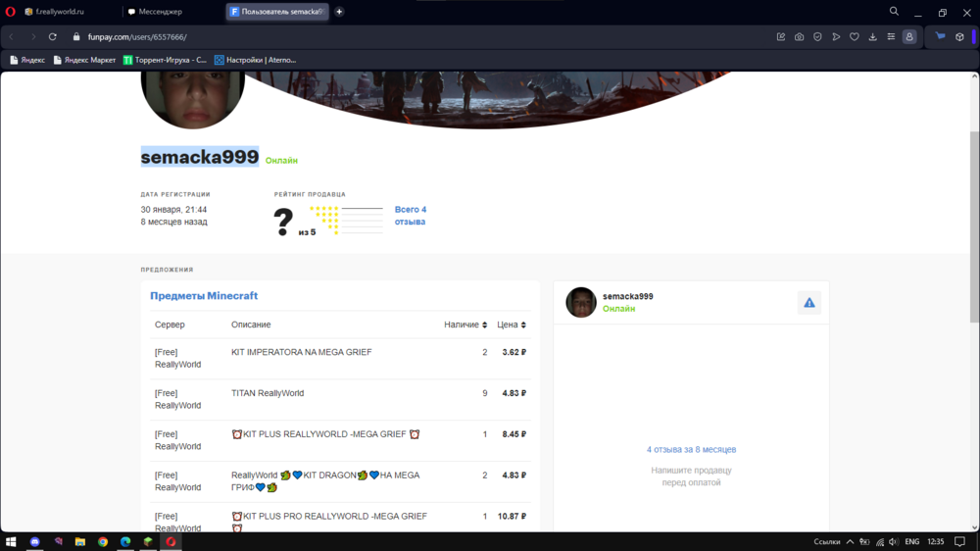This screenshot has height=551, width=980.
Task: Open the volume speaker tray icon
Action: click(x=894, y=541)
